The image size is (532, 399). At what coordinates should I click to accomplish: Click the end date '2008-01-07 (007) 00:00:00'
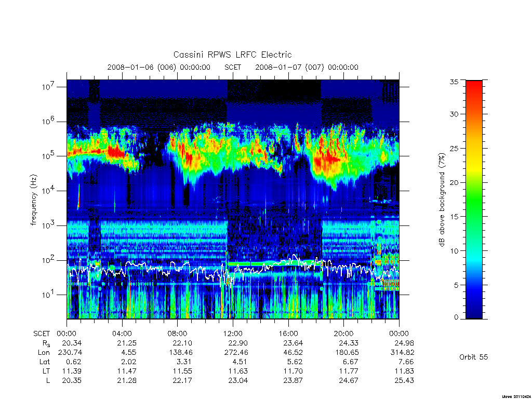point(307,67)
